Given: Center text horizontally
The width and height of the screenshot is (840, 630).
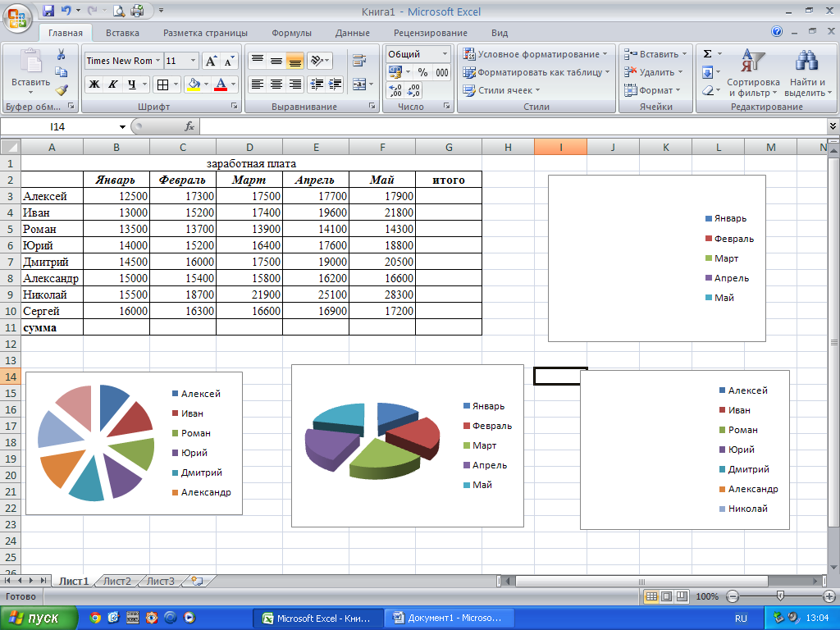Looking at the screenshot, I should (276, 84).
